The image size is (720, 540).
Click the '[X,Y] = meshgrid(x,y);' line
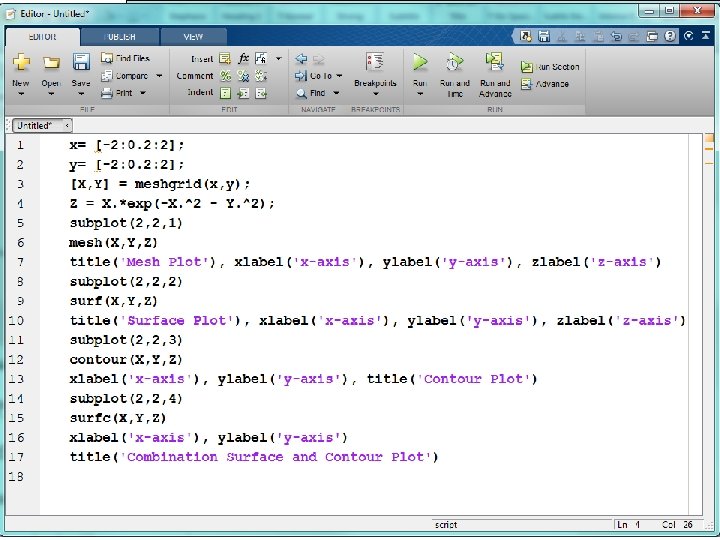pyautogui.click(x=160, y=184)
